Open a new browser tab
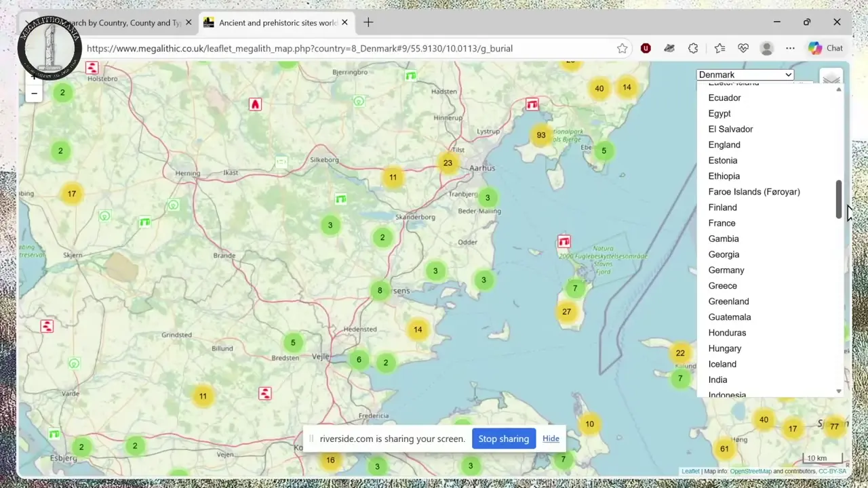This screenshot has width=868, height=488. (368, 22)
